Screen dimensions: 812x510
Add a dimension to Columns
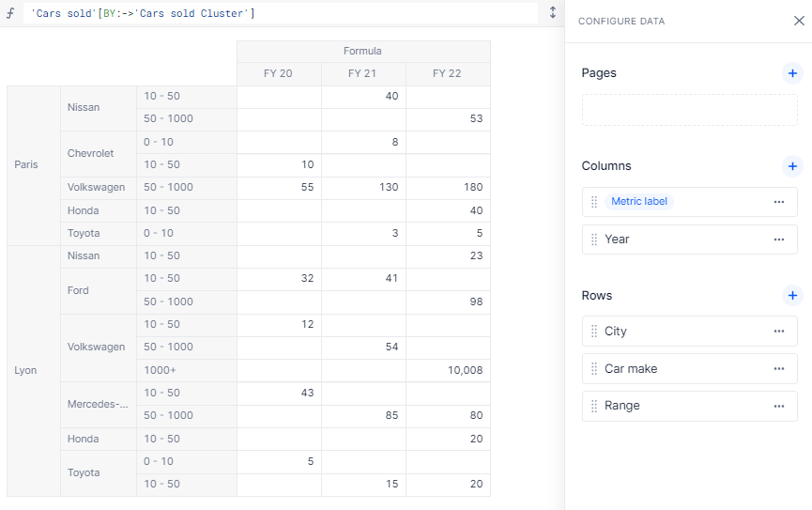(792, 166)
